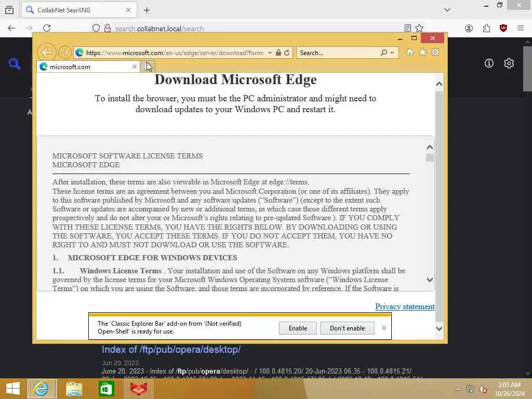Click IE page scrollbar down arrow
This screenshot has height=399, width=532.
click(439, 328)
